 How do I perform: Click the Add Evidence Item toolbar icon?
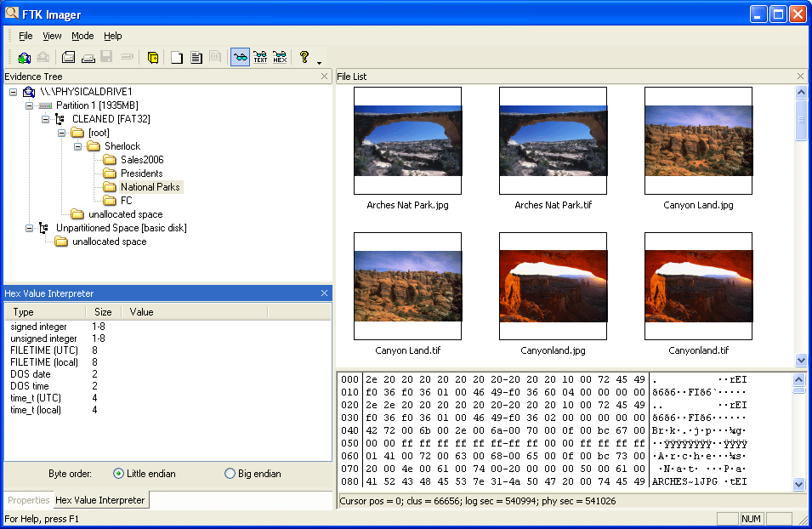(24, 58)
